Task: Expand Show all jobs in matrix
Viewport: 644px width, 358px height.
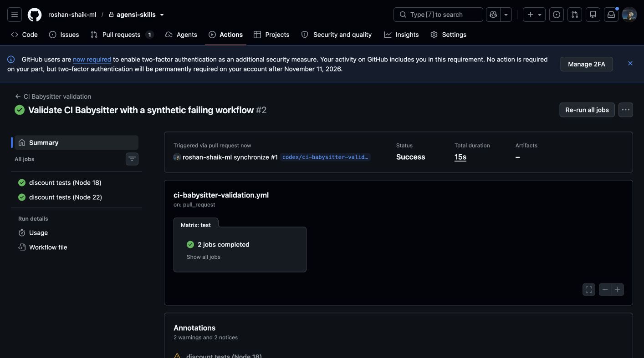Action: click(204, 257)
